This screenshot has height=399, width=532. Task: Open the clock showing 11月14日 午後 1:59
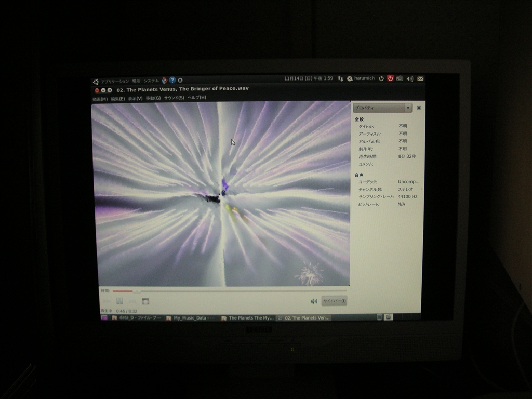[x=309, y=78]
